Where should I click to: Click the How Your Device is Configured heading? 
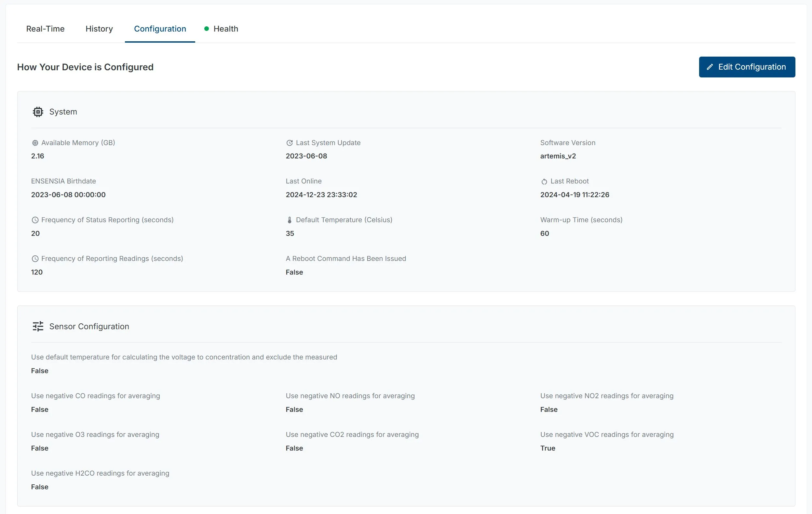(x=85, y=67)
